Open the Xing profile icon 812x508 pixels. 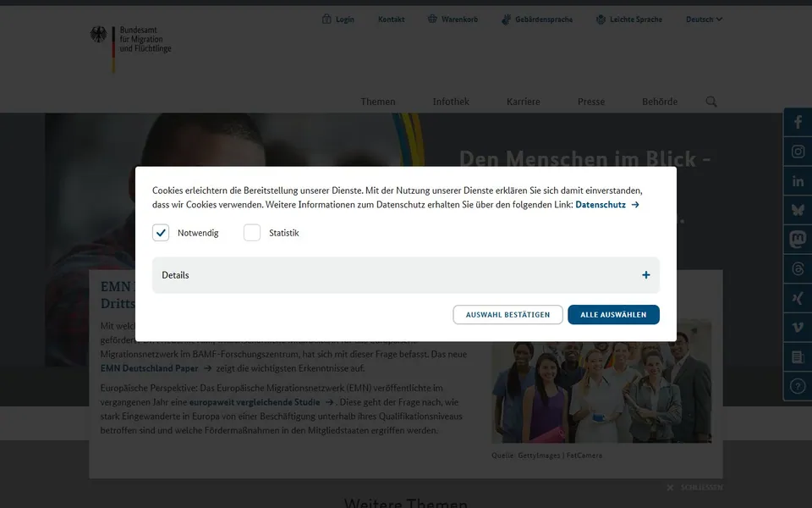coord(798,298)
